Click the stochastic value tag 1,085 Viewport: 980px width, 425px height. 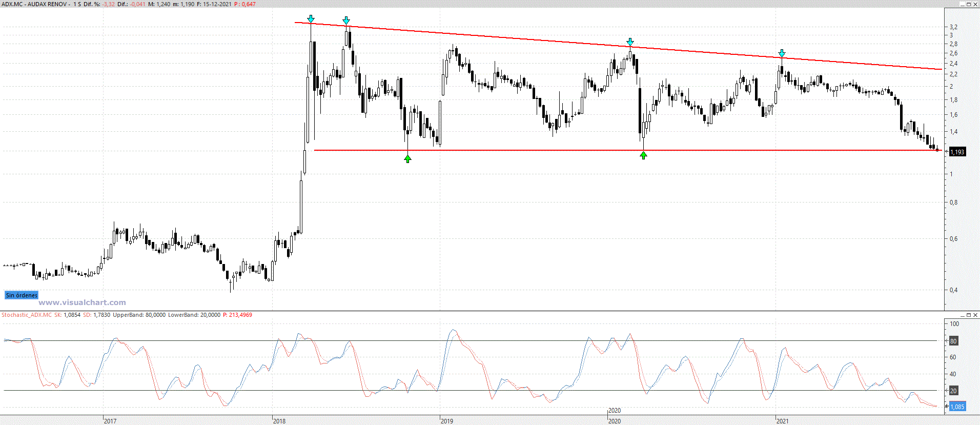tap(957, 407)
